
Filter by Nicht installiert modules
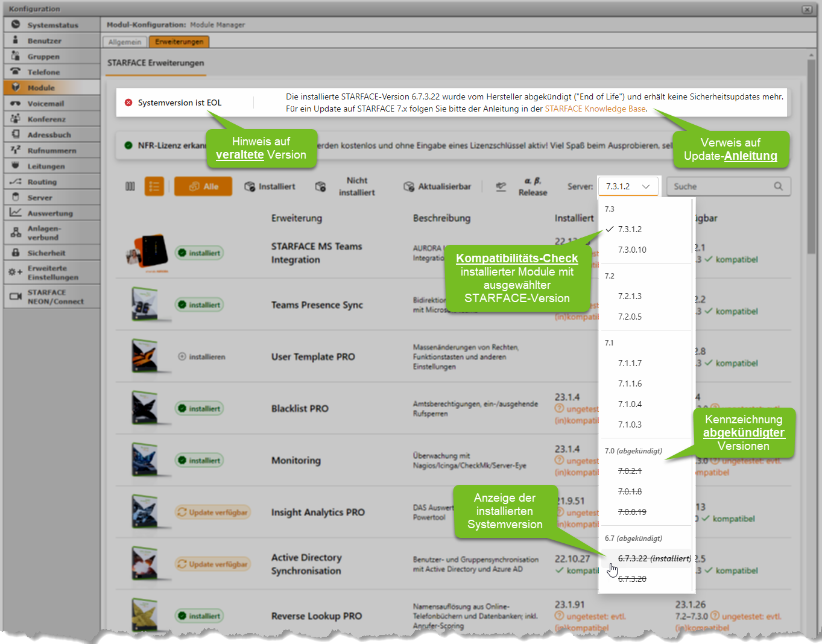pos(346,186)
